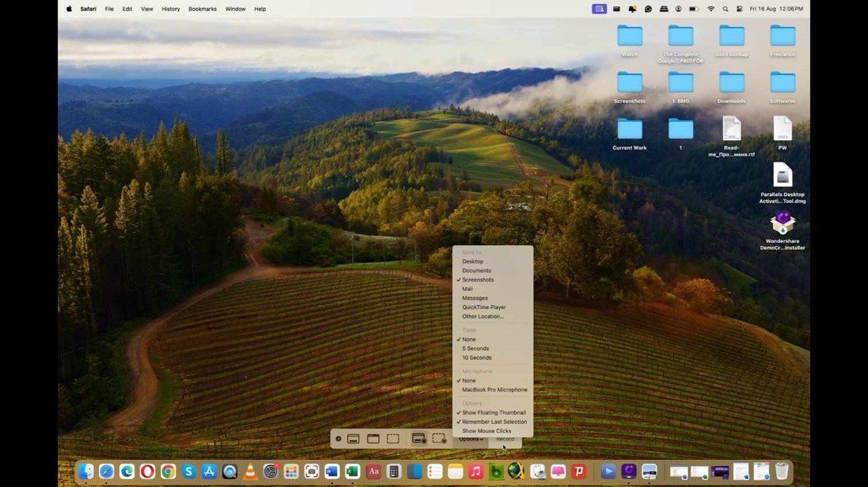
Task: Select Capture Selected Window tool
Action: point(373,439)
